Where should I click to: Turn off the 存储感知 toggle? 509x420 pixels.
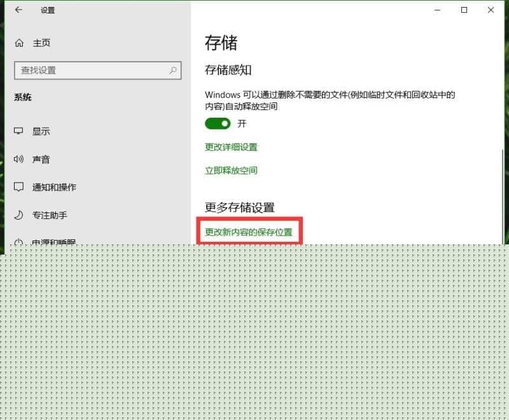pos(218,123)
